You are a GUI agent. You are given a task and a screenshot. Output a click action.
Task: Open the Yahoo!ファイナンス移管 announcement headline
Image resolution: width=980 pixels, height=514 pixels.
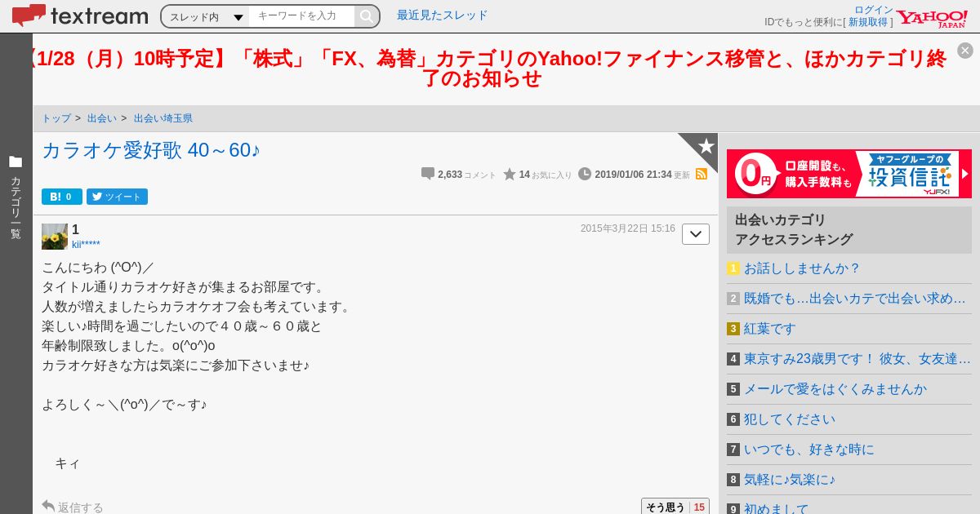[x=488, y=68]
